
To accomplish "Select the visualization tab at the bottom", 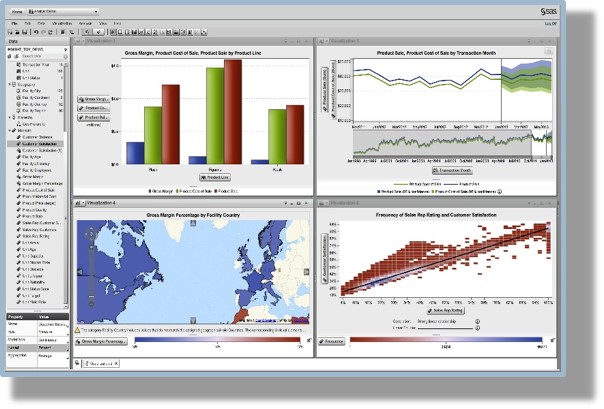I will [99, 363].
